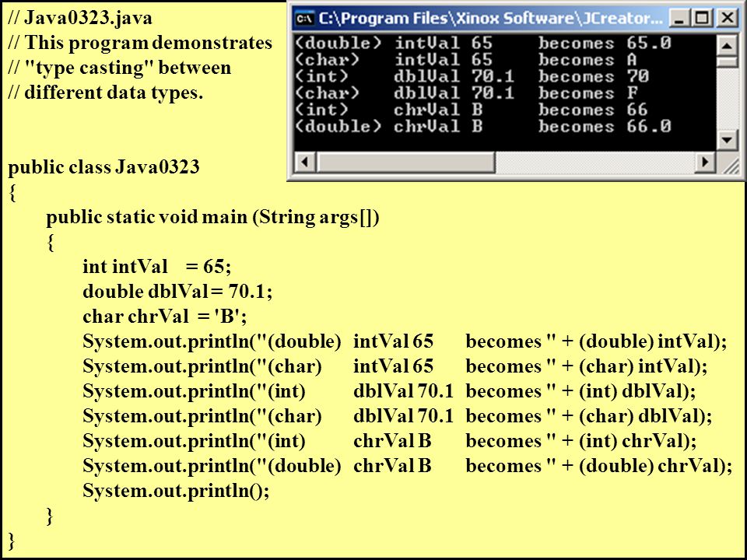
Task: Click console line '(double) intVal 65 becomes 65.0'
Action: pos(482,43)
